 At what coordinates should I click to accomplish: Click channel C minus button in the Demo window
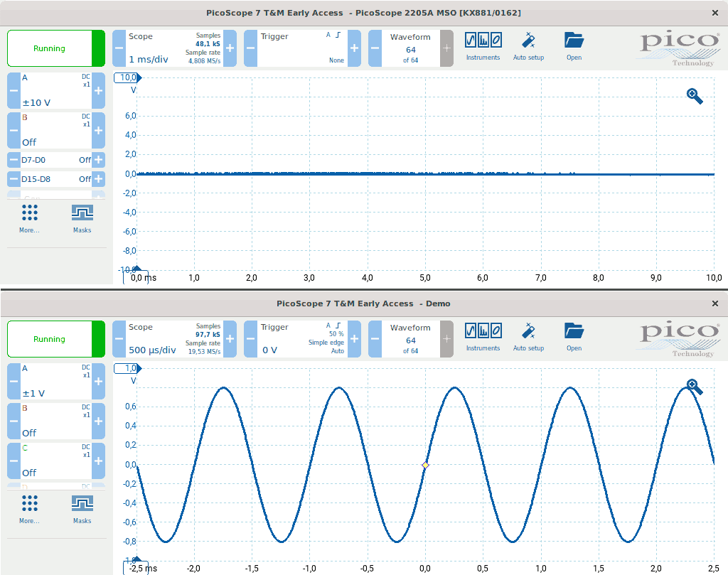(14, 461)
